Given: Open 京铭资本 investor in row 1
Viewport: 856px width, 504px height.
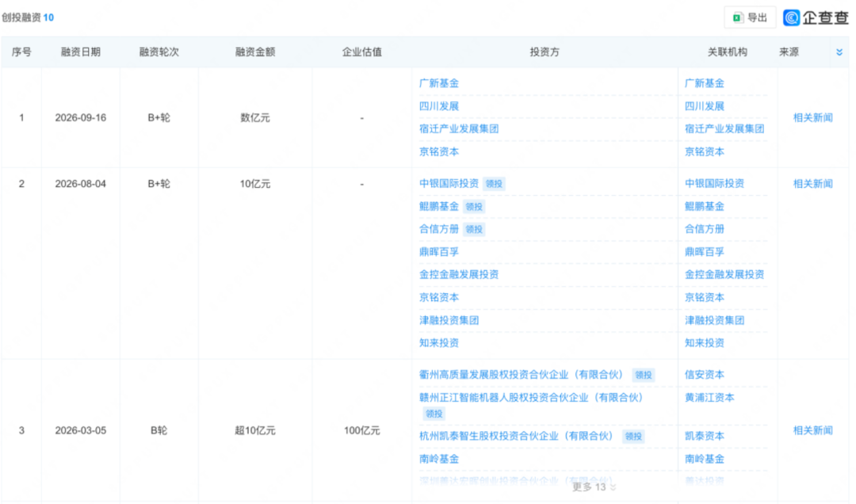Looking at the screenshot, I should pos(439,152).
